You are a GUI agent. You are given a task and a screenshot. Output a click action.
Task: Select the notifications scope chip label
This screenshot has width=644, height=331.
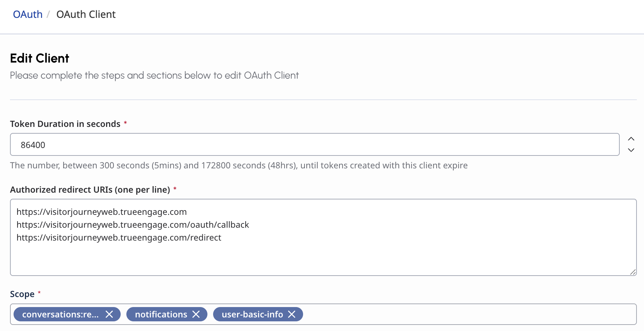click(x=161, y=314)
